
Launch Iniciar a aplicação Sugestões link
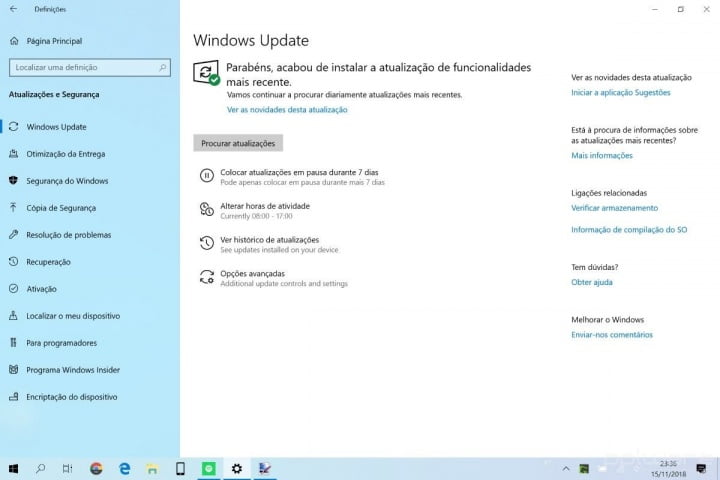(x=621, y=92)
